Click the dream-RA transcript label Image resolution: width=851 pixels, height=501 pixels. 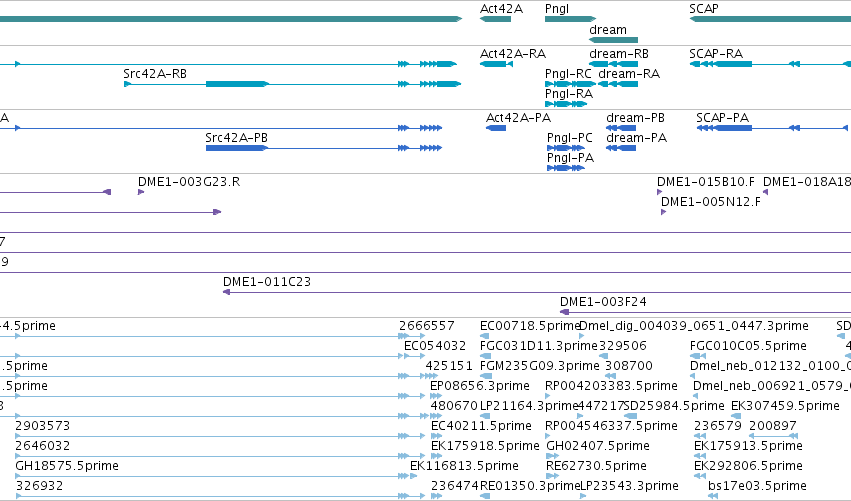point(629,74)
